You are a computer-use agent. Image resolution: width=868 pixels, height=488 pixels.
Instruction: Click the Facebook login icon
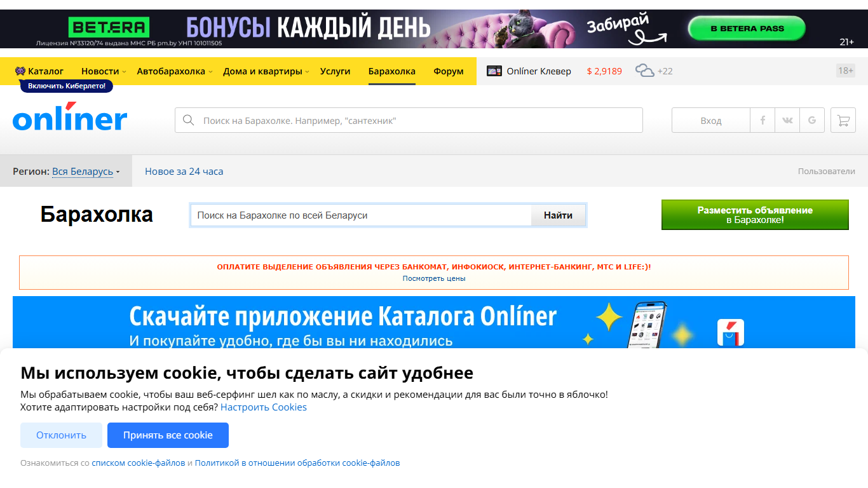click(x=763, y=120)
